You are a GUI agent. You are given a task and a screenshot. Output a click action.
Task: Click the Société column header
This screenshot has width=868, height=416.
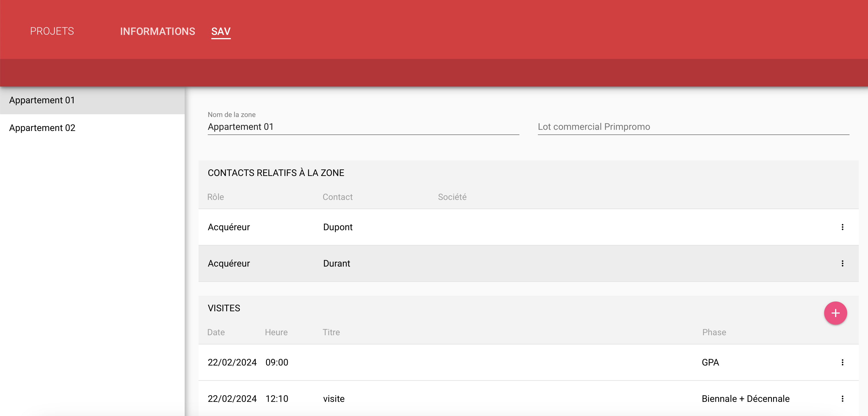pyautogui.click(x=452, y=197)
